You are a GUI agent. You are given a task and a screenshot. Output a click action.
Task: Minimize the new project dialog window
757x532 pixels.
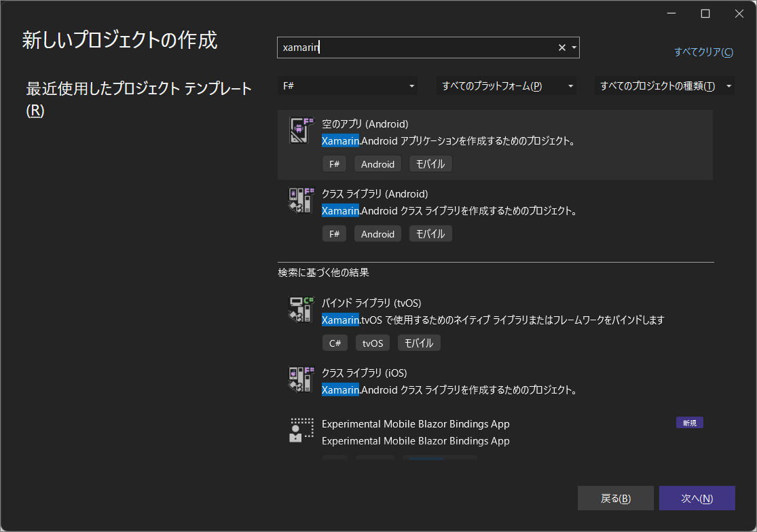[x=671, y=14]
